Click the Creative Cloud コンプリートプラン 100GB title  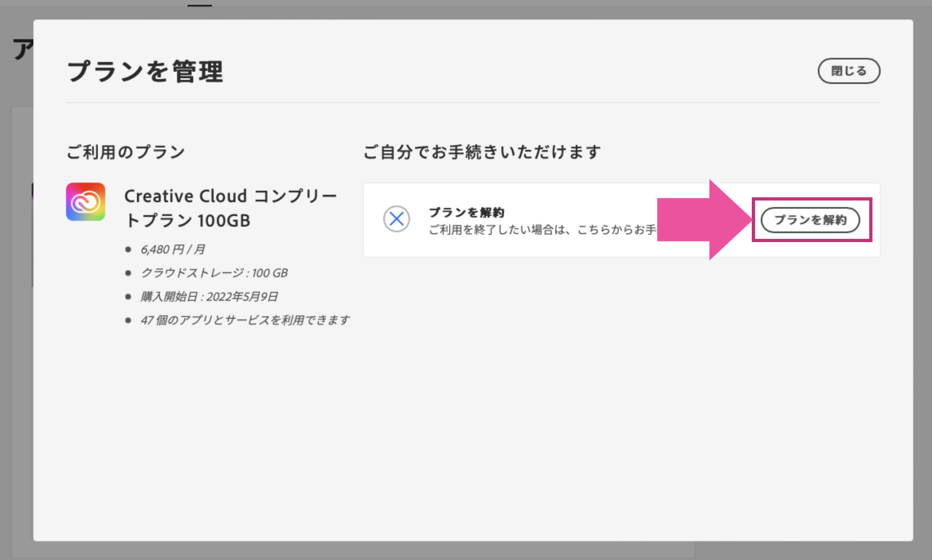click(x=230, y=208)
